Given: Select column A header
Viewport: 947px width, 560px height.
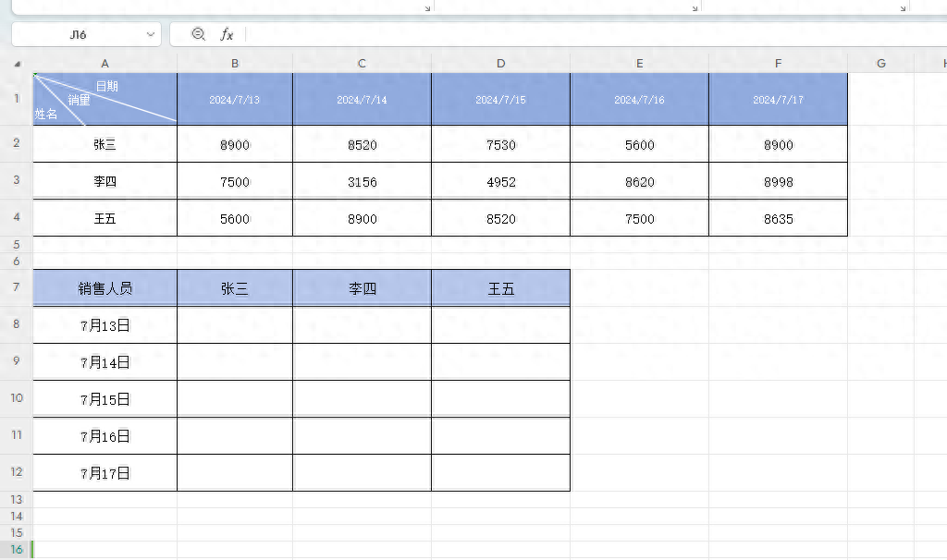Looking at the screenshot, I should (105, 64).
